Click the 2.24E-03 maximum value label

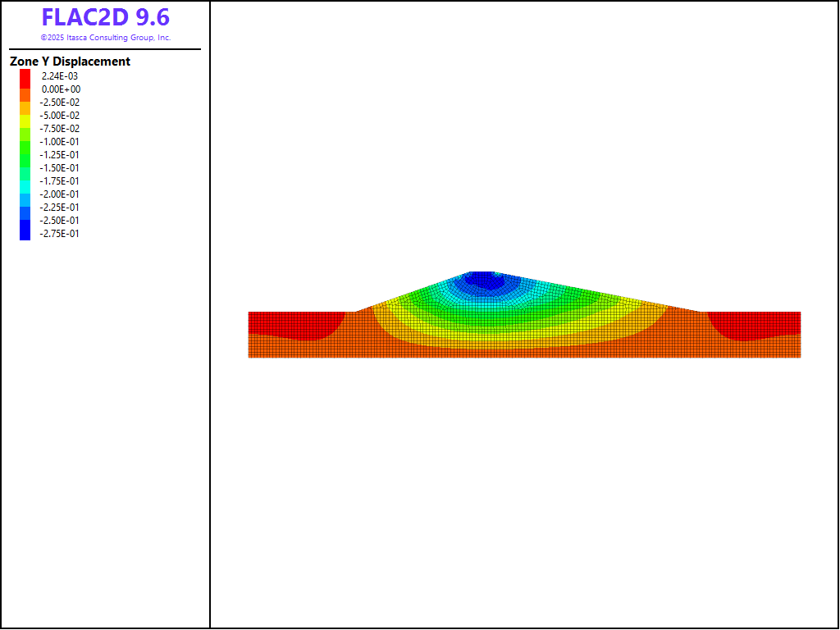point(60,76)
